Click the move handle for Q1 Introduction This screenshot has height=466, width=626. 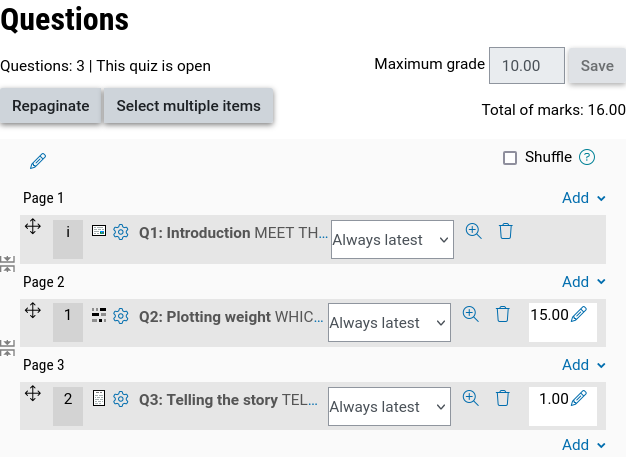click(x=32, y=228)
